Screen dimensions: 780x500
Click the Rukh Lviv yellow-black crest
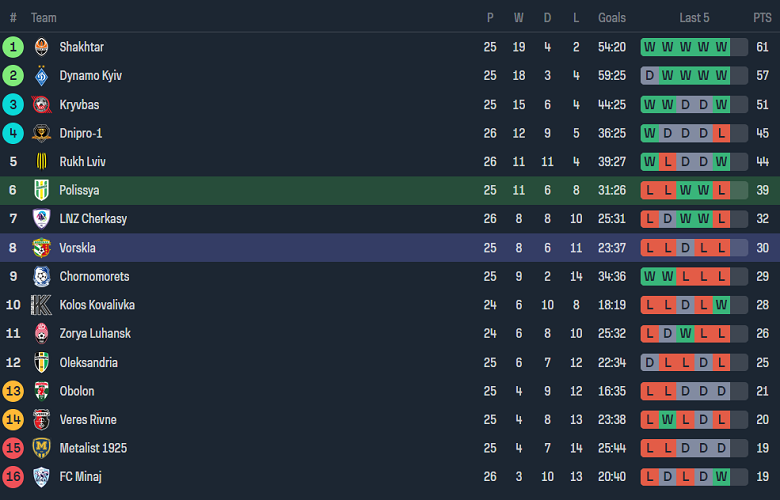coord(41,162)
